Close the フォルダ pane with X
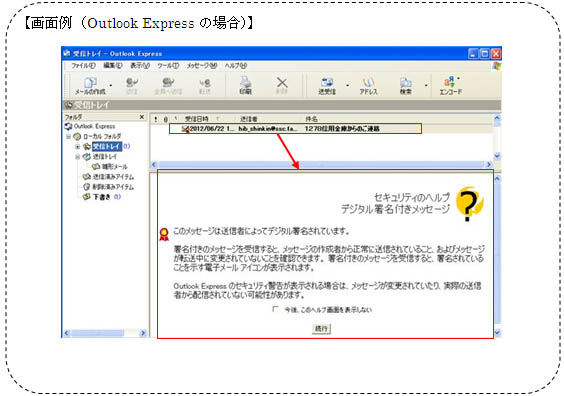The height and width of the screenshot is (396, 564). pos(142,117)
